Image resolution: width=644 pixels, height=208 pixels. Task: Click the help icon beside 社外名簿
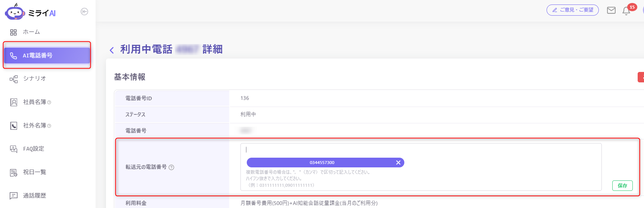[x=49, y=126]
